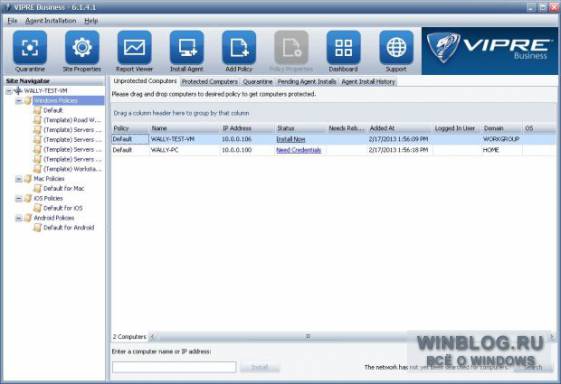Collapse the Windows Policies node
The width and height of the screenshot is (561, 384).
pos(19,101)
